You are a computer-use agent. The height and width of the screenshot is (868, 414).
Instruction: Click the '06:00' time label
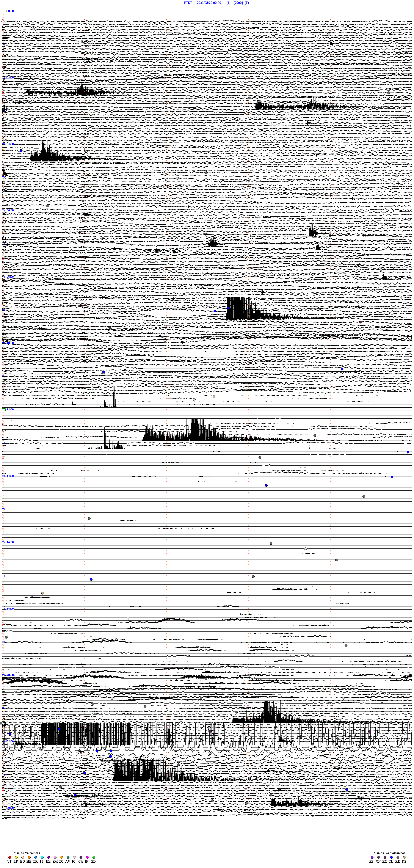click(10, 210)
